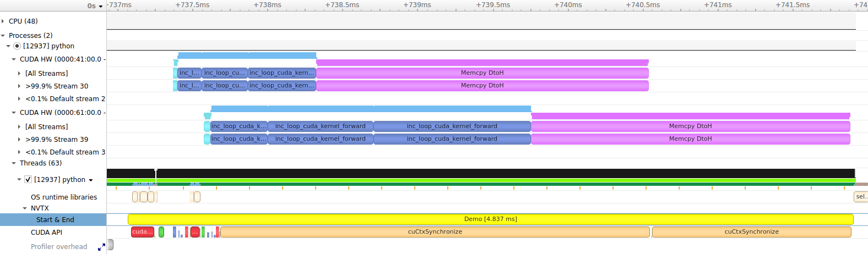Open the dropdown arrow next to python thread
This screenshot has width=868, height=254.
[91, 180]
